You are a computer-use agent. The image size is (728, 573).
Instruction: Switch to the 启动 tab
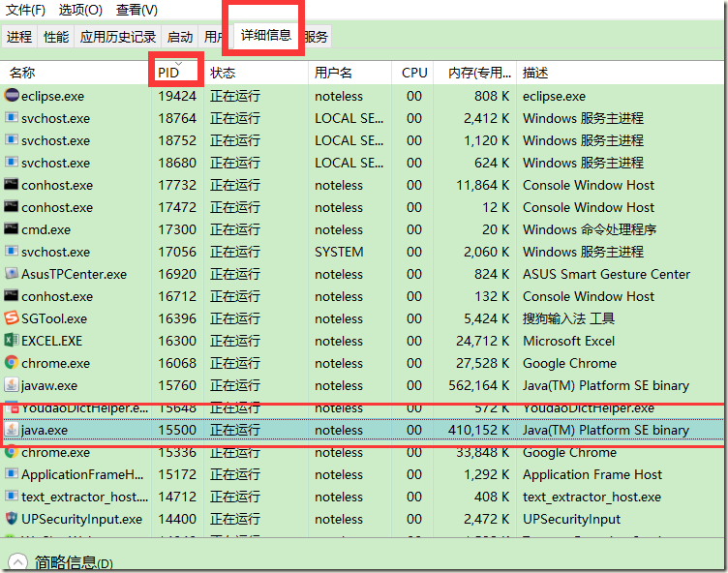pyautogui.click(x=180, y=36)
